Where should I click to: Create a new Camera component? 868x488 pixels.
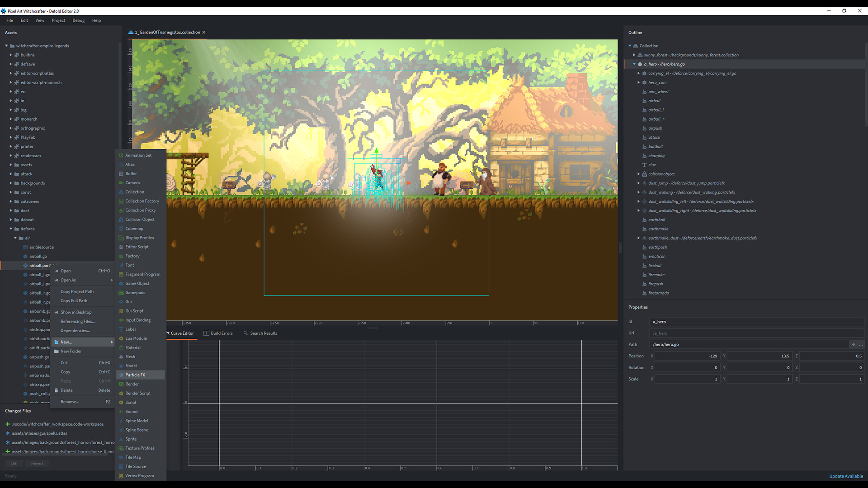click(x=132, y=183)
